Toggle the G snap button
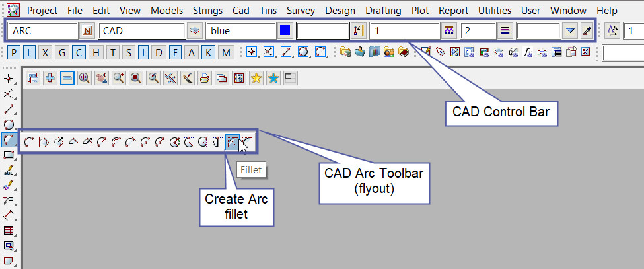 [x=62, y=53]
